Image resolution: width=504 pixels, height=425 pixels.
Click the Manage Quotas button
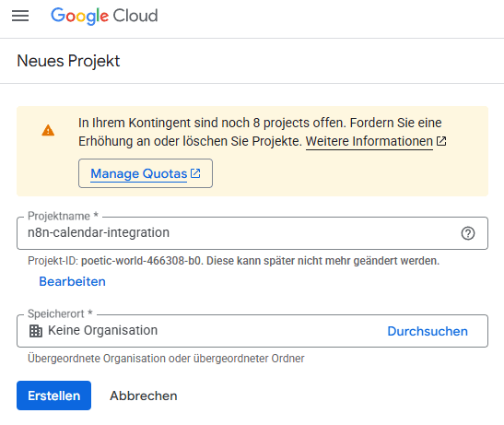coord(146,173)
